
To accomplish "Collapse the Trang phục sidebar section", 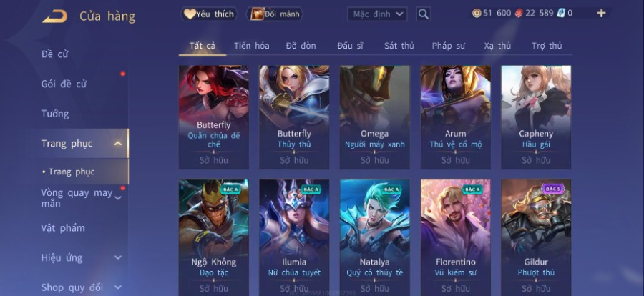I will [x=118, y=144].
